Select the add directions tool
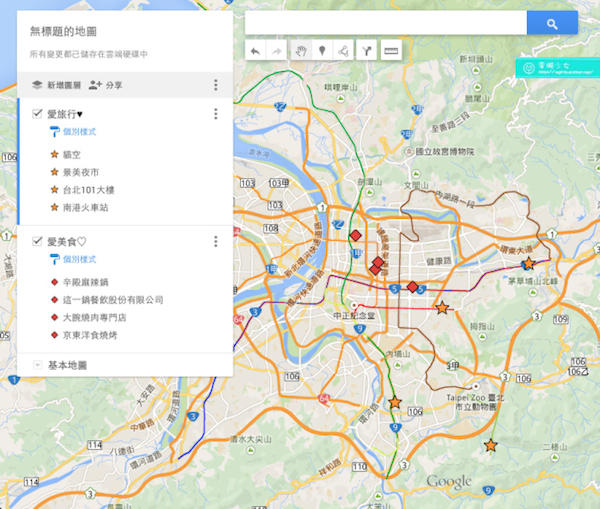This screenshot has width=600, height=509. [366, 50]
